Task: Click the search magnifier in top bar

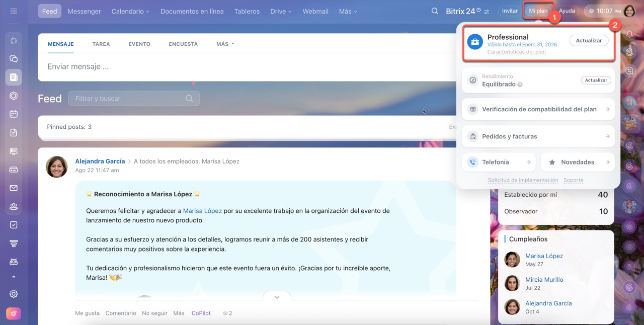Action: click(x=435, y=11)
